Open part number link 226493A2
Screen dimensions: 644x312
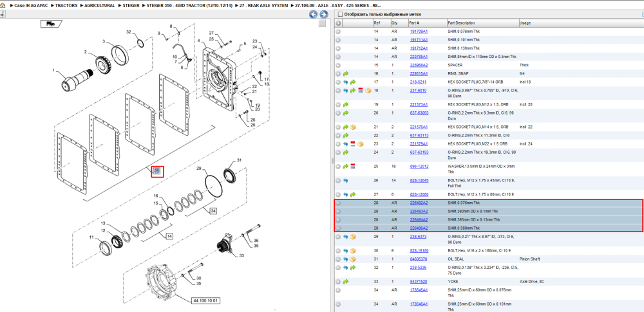[x=419, y=212]
